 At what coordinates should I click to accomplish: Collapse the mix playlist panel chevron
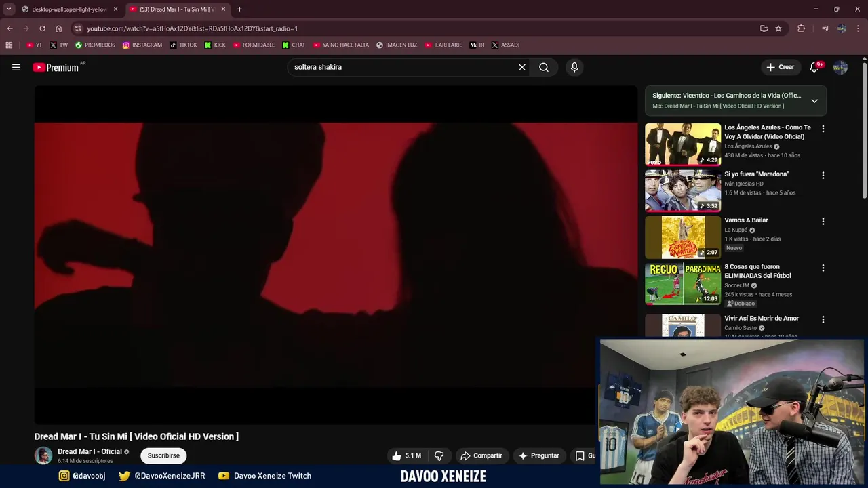(x=814, y=101)
